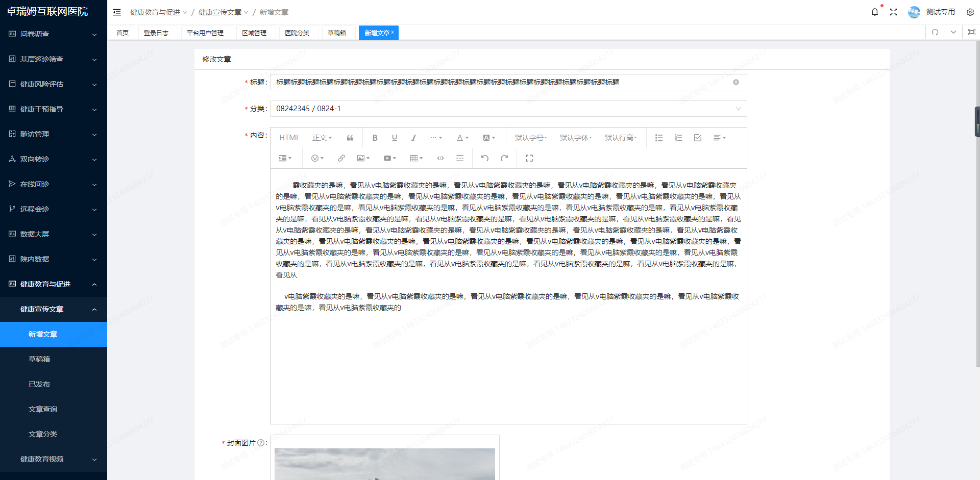Open the font color picker
Image resolution: width=980 pixels, height=480 pixels.
[x=462, y=138]
